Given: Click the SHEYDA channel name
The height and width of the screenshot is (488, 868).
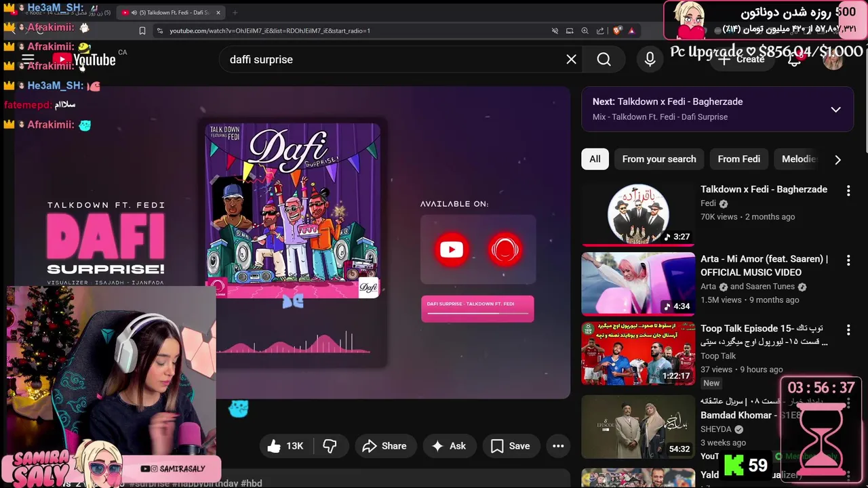Looking at the screenshot, I should 716,429.
